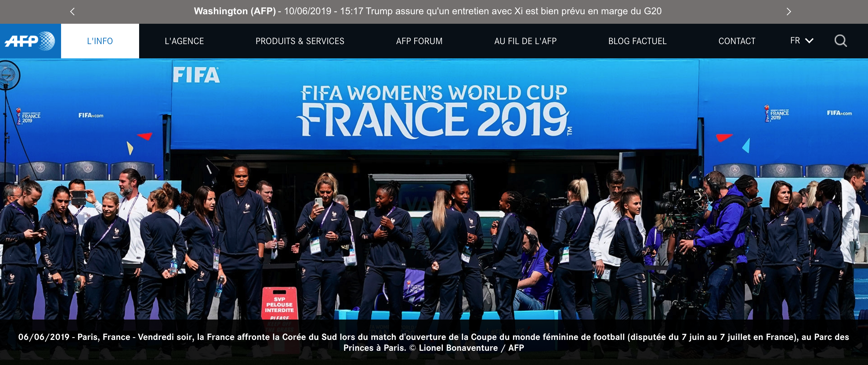This screenshot has width=868, height=365.
Task: Click the 10/06/2019 - 15:17 ticker timestamp
Action: point(323,11)
